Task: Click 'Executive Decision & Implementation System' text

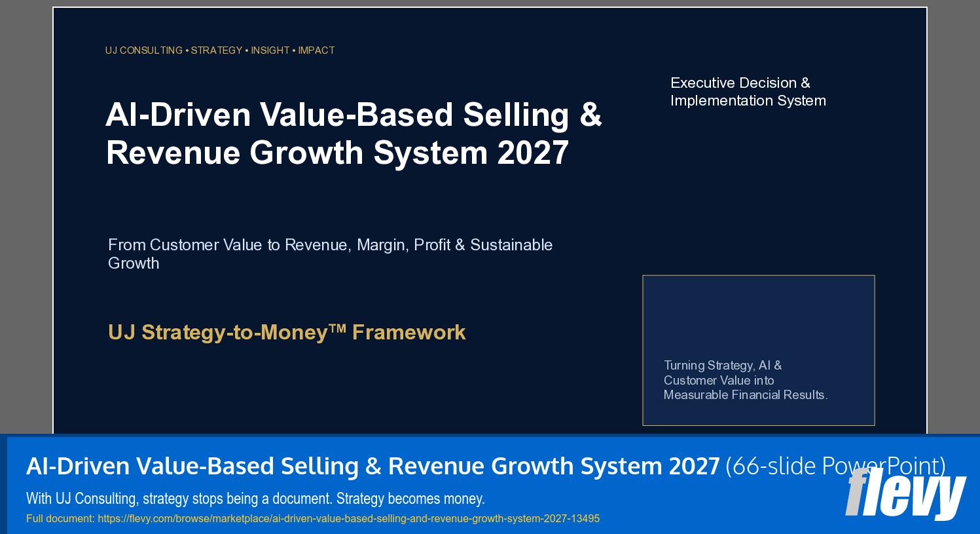Action: coord(748,92)
